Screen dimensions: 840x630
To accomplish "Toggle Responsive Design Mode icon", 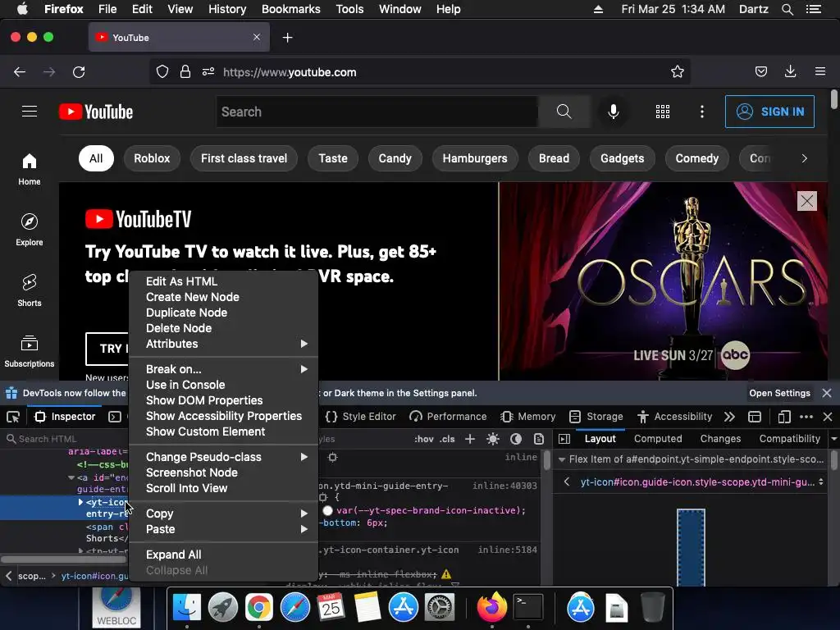I will click(x=783, y=417).
